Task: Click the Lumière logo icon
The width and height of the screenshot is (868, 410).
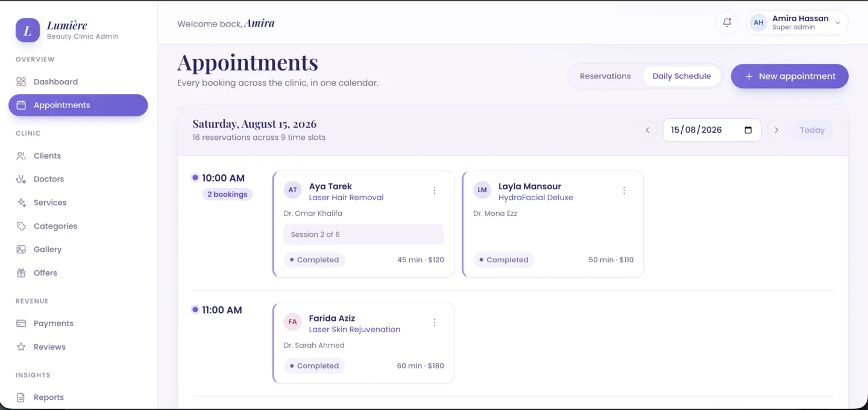Action: (x=28, y=30)
